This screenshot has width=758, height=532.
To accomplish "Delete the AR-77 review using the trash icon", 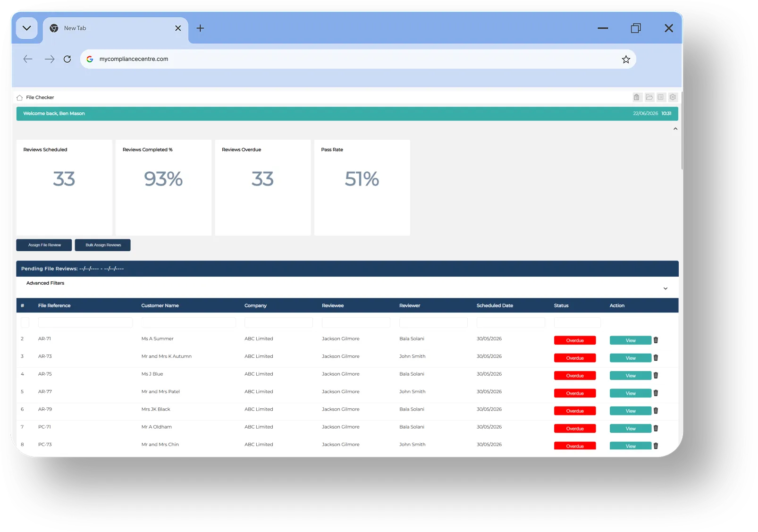I will point(656,393).
